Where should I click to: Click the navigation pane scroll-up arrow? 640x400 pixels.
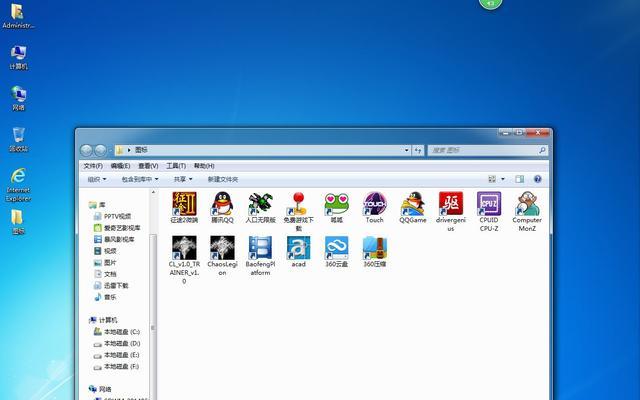click(153, 192)
